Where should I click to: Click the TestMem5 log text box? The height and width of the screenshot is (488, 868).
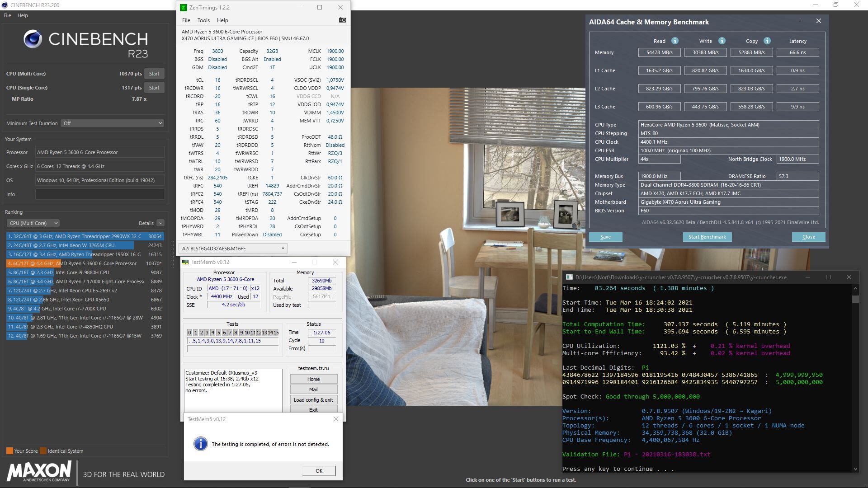click(233, 390)
